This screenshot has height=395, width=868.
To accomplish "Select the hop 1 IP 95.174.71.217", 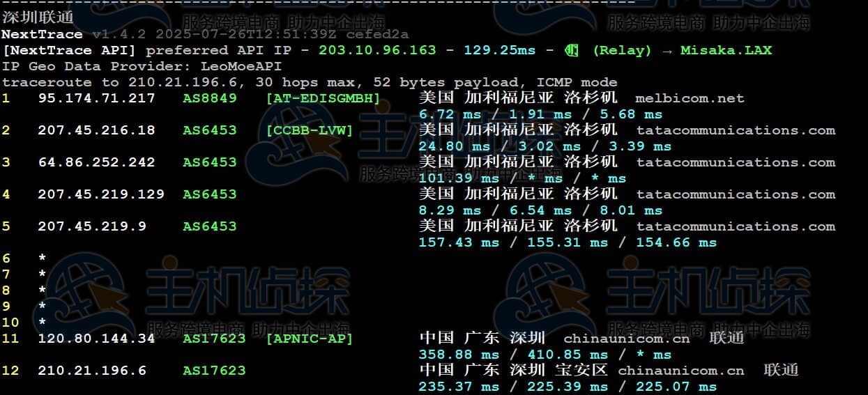I will click(96, 98).
